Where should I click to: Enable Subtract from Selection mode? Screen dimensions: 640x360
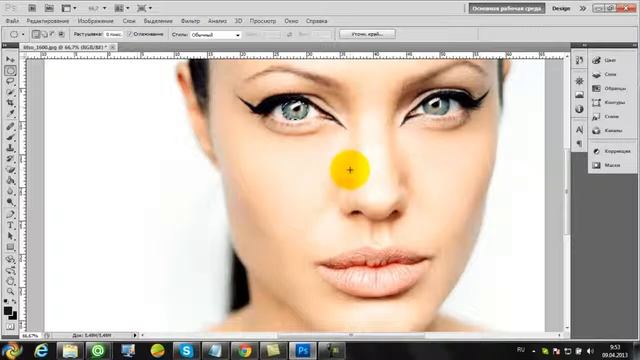pyautogui.click(x=53, y=34)
